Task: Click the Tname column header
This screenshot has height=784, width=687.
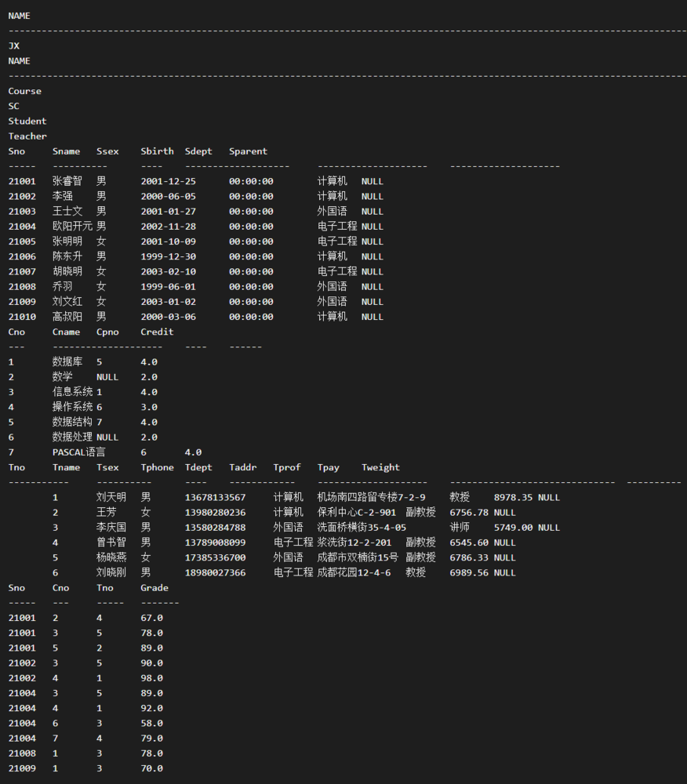Action: [x=66, y=467]
